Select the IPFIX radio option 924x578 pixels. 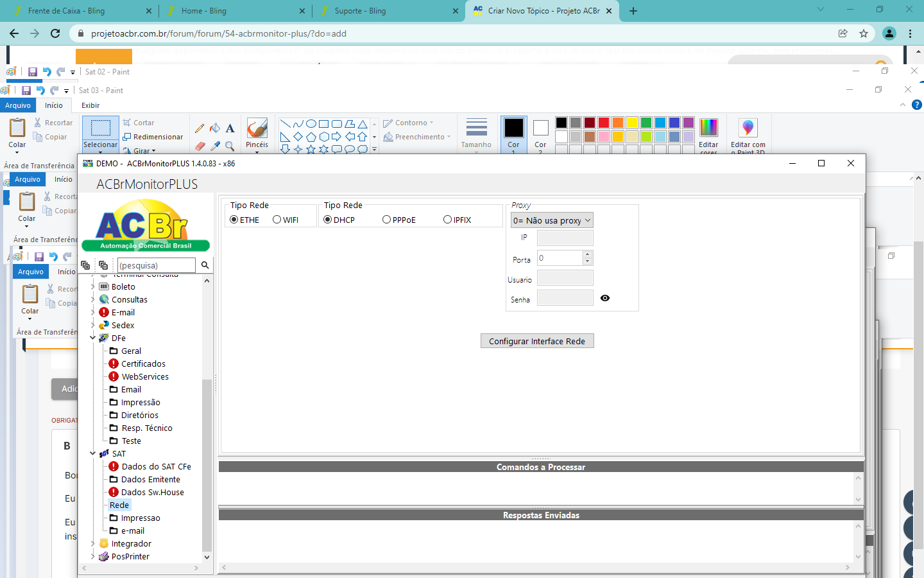[447, 220]
